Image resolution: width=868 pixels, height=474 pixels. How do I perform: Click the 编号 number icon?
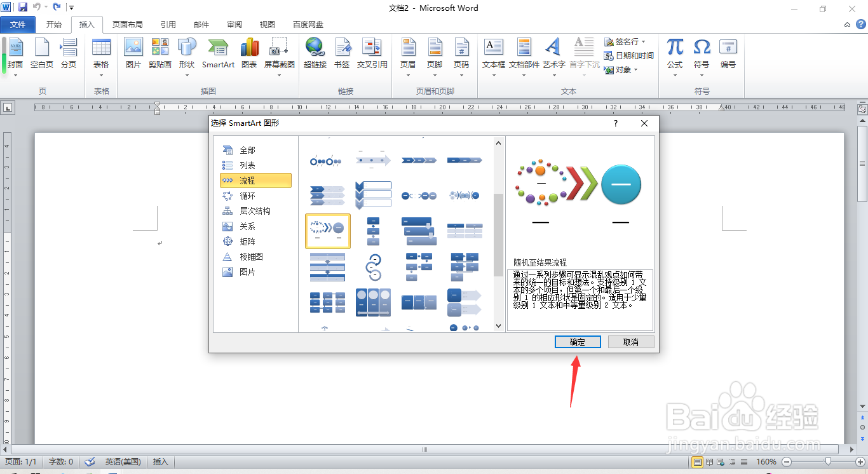tap(728, 53)
